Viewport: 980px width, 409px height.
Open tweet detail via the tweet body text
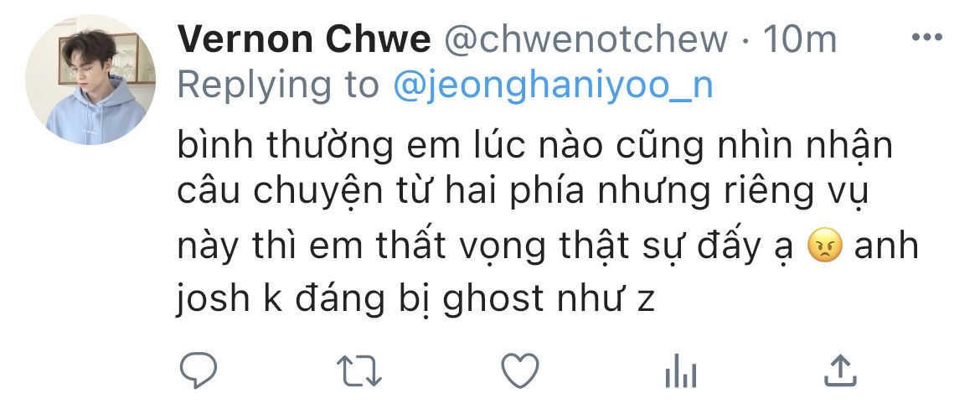coord(548,223)
